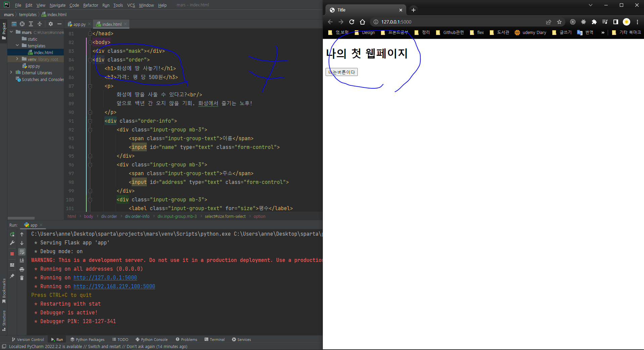The height and width of the screenshot is (350, 644).
Task: Toggle soft-wrap in the Run console
Action: (x=22, y=252)
